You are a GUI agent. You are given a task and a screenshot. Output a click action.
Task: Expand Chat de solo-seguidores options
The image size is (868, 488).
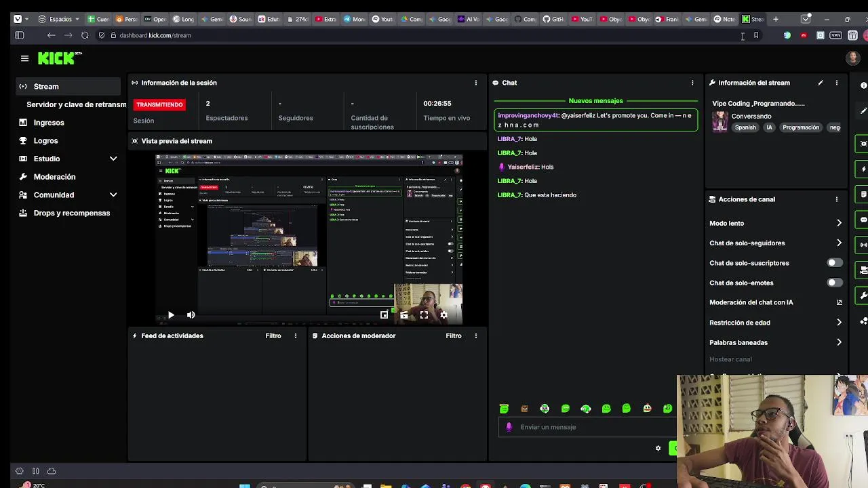(x=839, y=243)
